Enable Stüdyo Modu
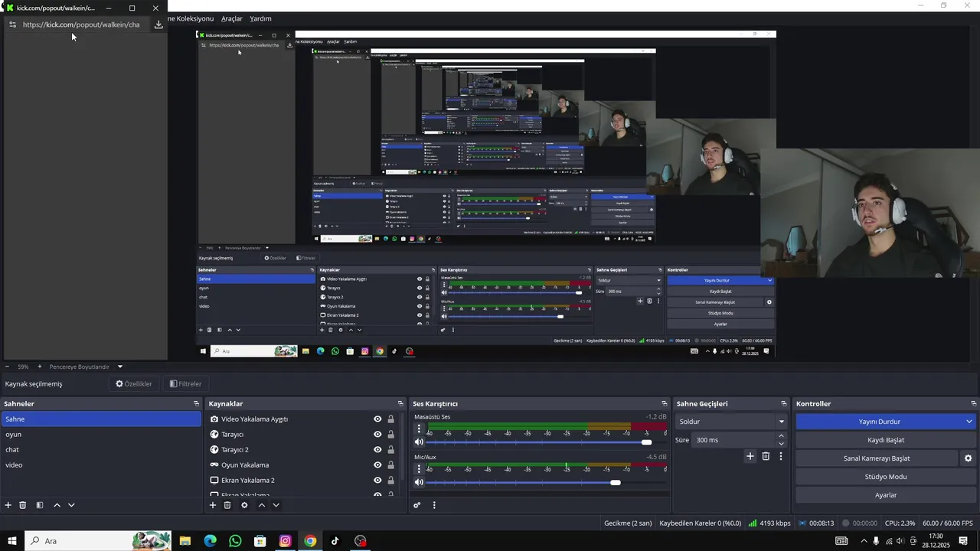Screen dimensions: 980x551 coord(886,477)
